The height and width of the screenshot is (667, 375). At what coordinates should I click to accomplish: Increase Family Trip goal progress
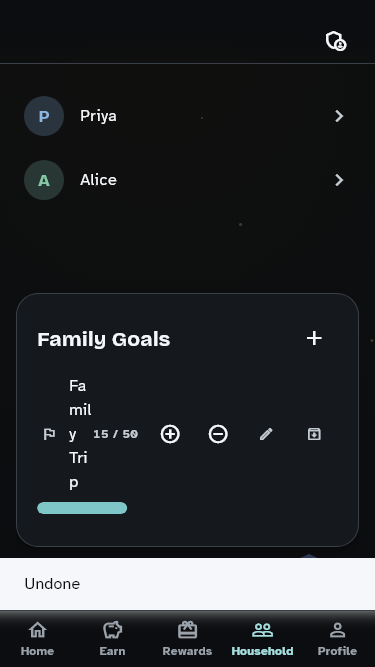point(170,434)
